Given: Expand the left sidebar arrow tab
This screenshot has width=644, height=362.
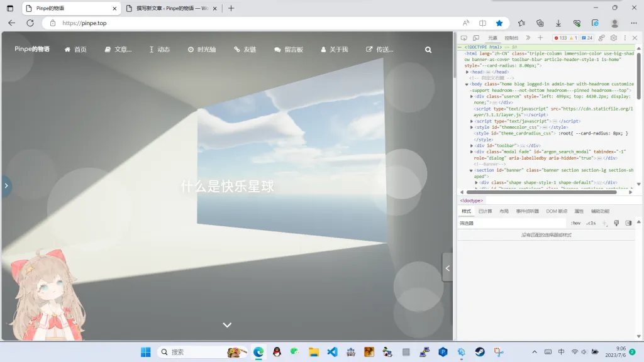Looking at the screenshot, I should 6,186.
